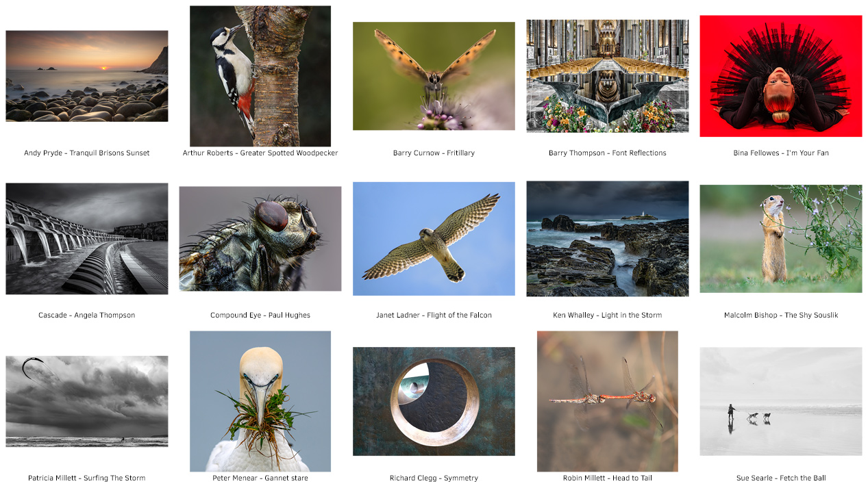Select the Head to Tail dragonflies photo
Image resolution: width=868 pixels, height=488 pixels.
pos(608,401)
